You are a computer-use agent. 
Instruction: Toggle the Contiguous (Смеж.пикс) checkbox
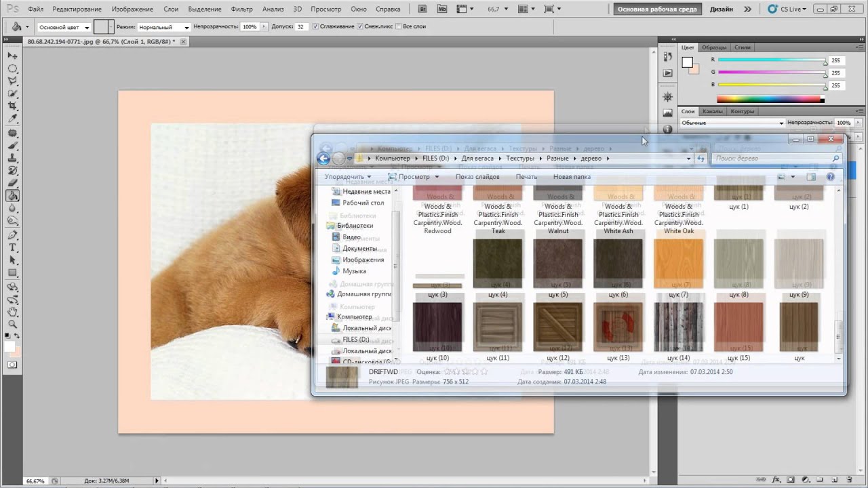click(x=361, y=26)
